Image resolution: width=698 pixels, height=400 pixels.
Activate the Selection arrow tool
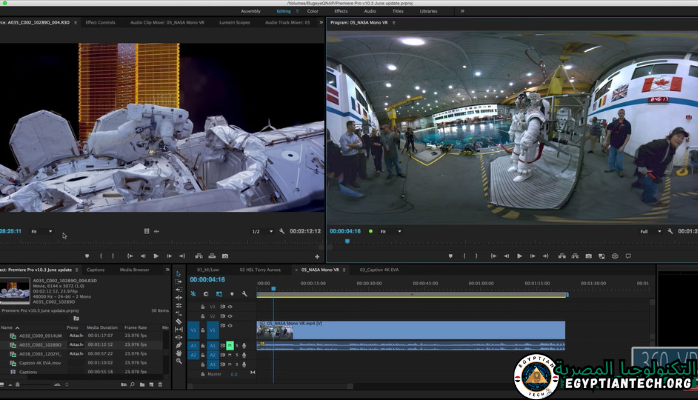click(x=179, y=276)
